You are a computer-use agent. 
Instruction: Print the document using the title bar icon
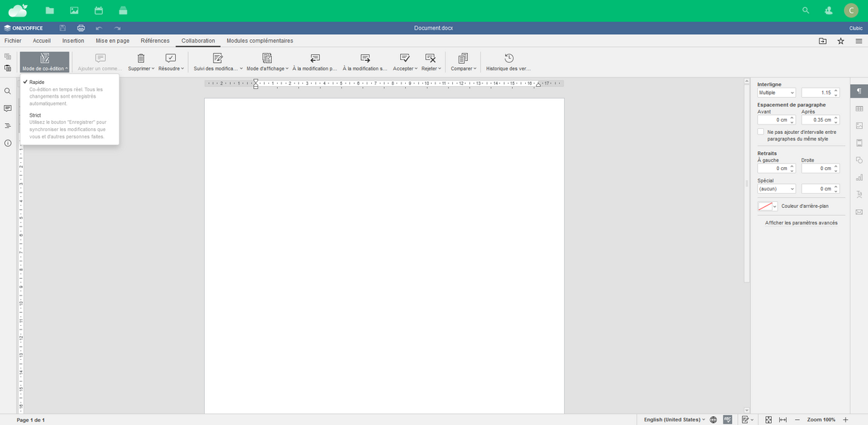tap(81, 28)
